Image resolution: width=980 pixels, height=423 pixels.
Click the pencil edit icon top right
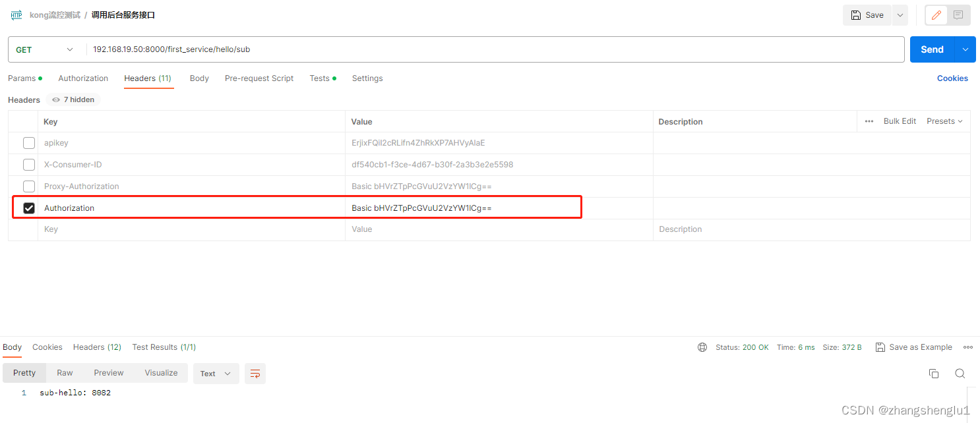tap(936, 14)
